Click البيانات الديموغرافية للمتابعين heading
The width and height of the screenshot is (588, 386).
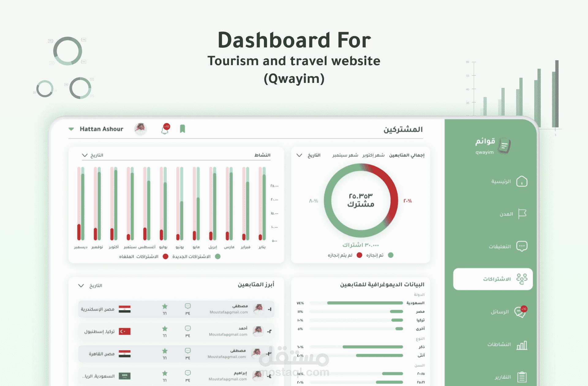click(382, 284)
